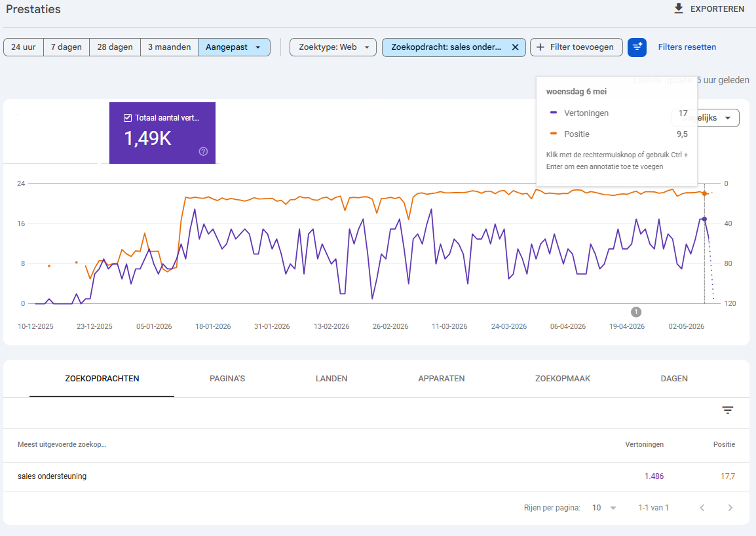This screenshot has width=756, height=536.
Task: Click the sales ondersteuning query row
Action: pos(376,476)
